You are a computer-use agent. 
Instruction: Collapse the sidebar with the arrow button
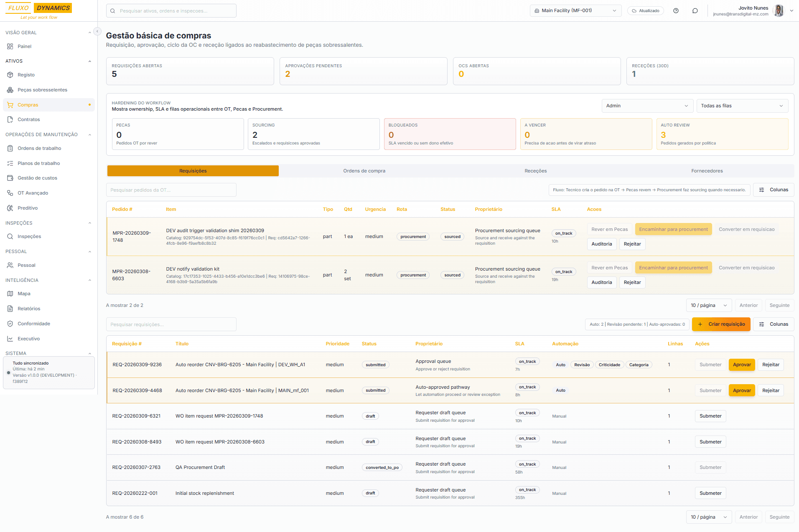97,31
